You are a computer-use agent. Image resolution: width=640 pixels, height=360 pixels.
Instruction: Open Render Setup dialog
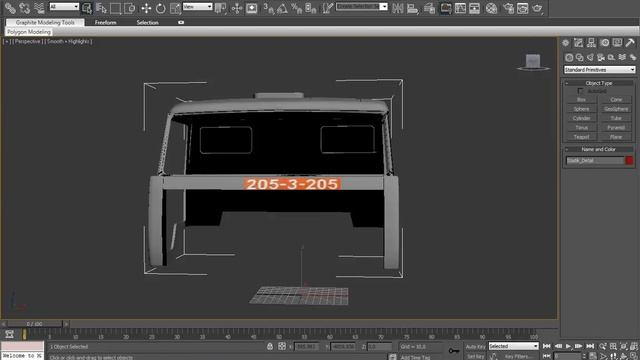509,8
